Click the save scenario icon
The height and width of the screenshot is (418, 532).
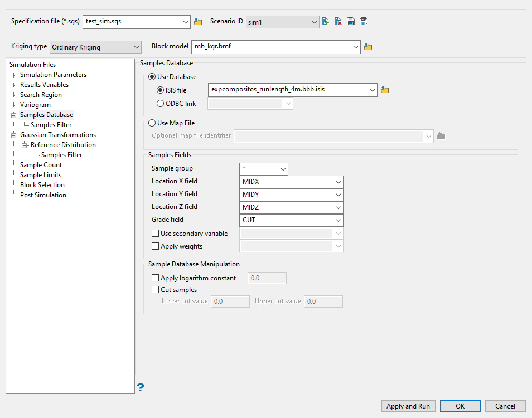(x=351, y=22)
